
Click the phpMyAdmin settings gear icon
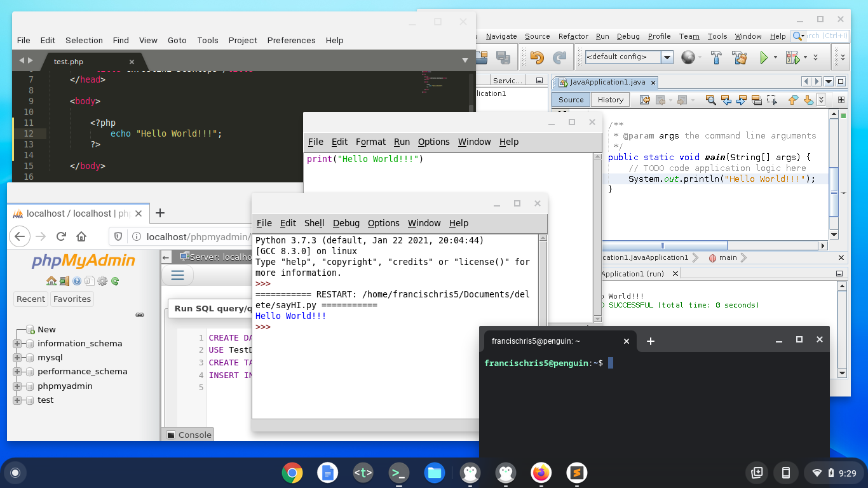(102, 281)
